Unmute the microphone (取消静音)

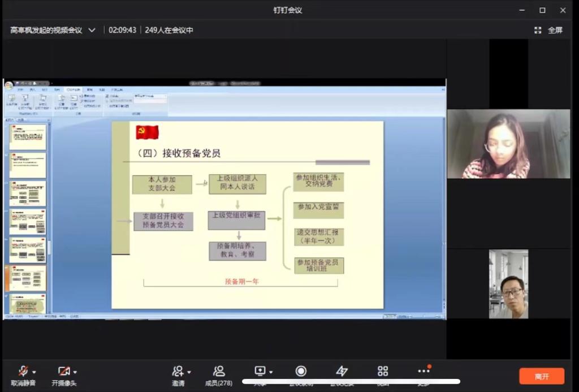pyautogui.click(x=23, y=372)
